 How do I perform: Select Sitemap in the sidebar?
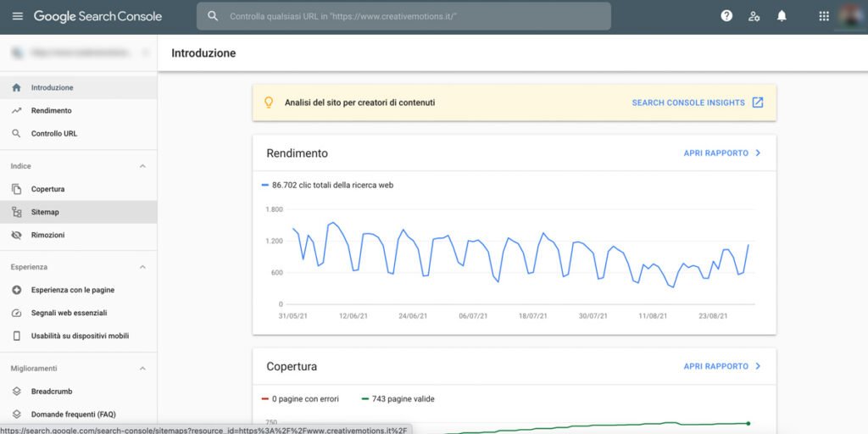tap(79, 212)
